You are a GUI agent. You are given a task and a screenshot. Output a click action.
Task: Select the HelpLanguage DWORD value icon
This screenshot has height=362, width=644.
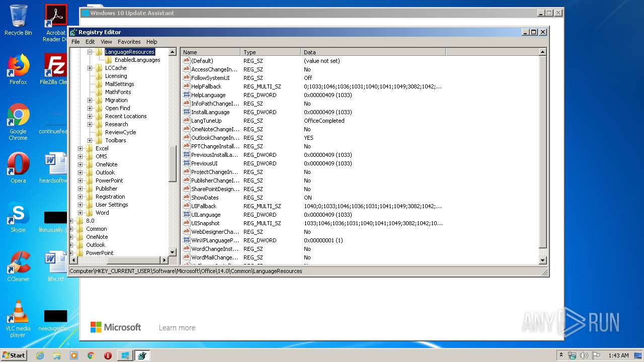[186, 95]
